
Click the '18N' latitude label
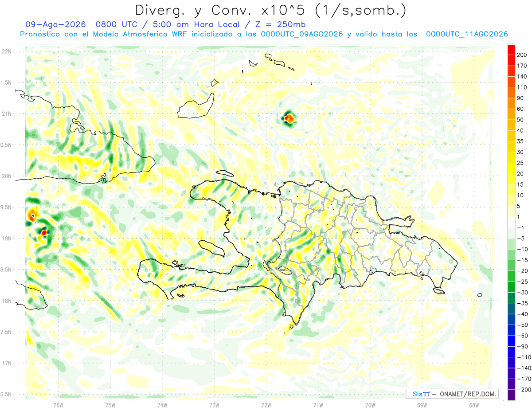[x=7, y=301]
